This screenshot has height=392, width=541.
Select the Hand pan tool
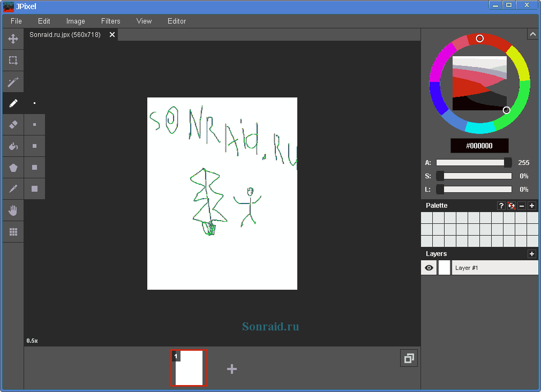pos(13,210)
